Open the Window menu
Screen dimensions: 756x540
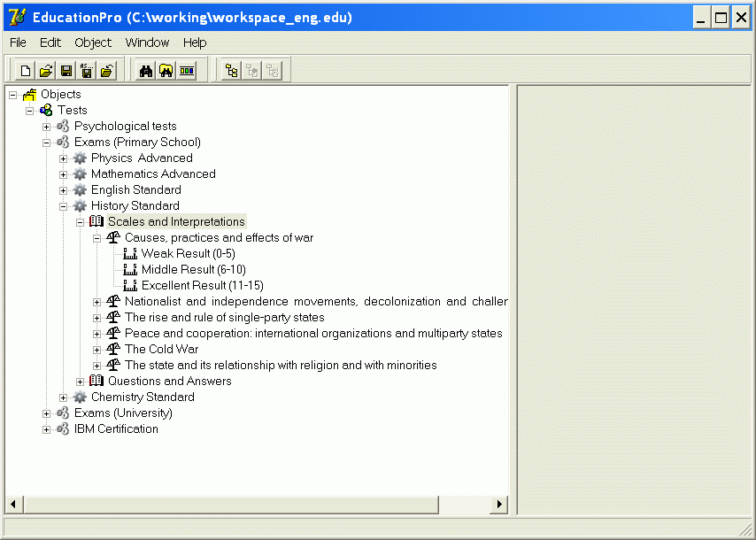pyautogui.click(x=147, y=42)
